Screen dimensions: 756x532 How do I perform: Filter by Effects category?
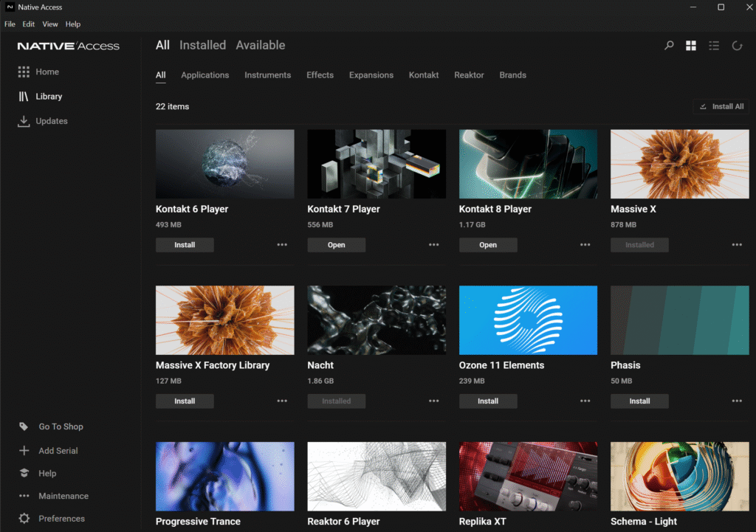320,75
